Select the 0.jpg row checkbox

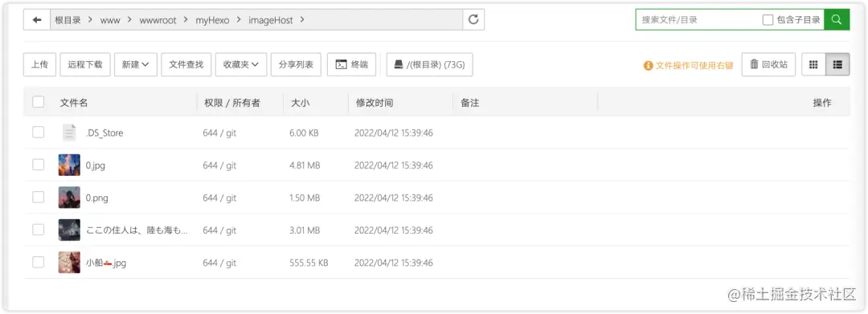39,165
